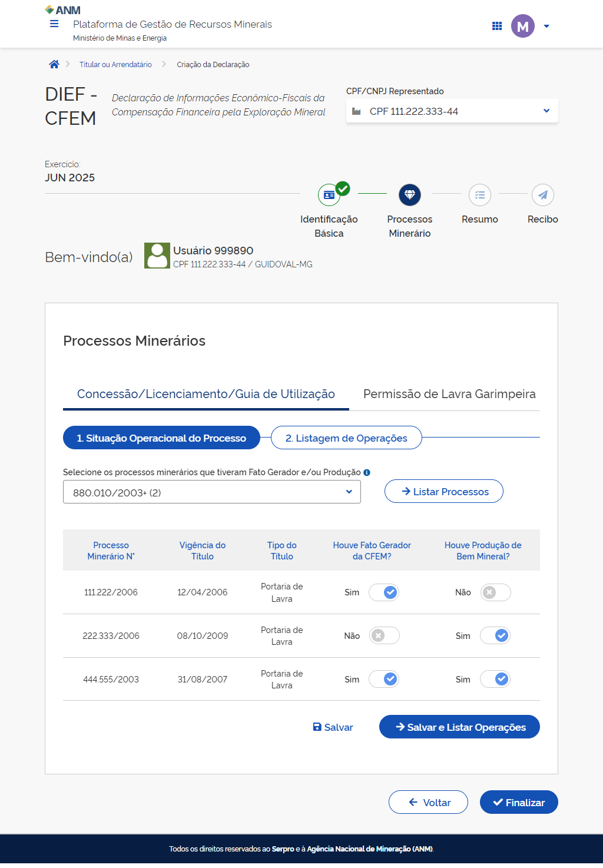The width and height of the screenshot is (603, 868).
Task: Expand the user account dropdown arrow
Action: [546, 26]
